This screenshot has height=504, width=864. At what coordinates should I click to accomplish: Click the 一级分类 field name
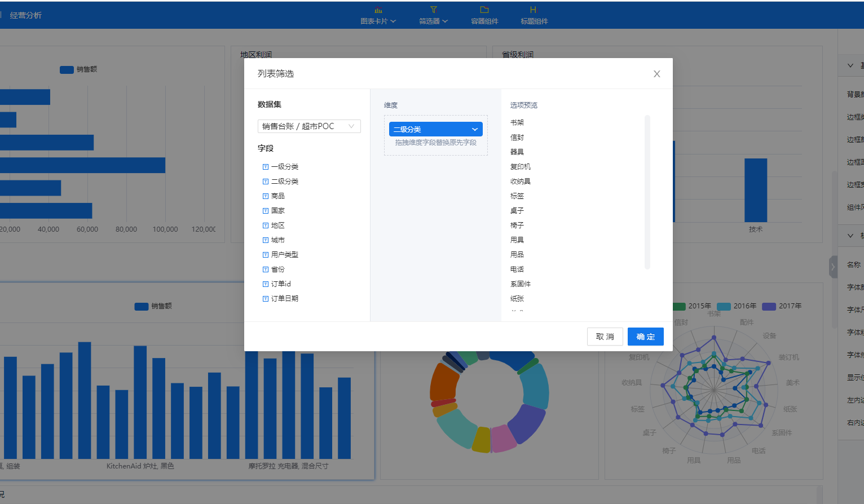pyautogui.click(x=285, y=167)
